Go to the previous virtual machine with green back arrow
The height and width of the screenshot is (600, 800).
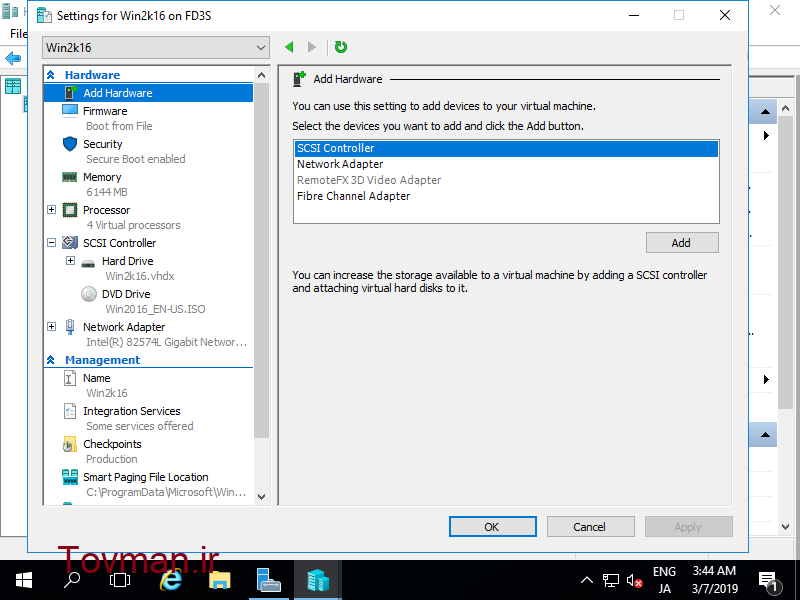pos(289,47)
